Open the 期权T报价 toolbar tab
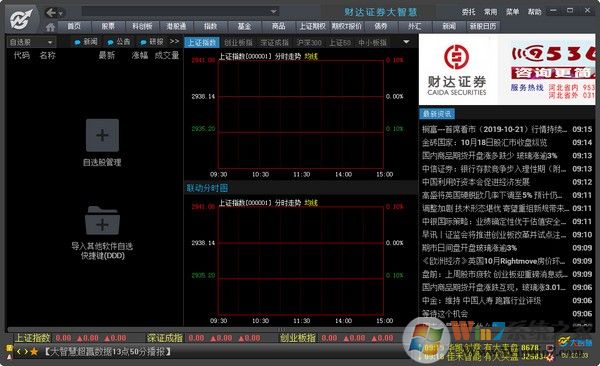 (346, 26)
